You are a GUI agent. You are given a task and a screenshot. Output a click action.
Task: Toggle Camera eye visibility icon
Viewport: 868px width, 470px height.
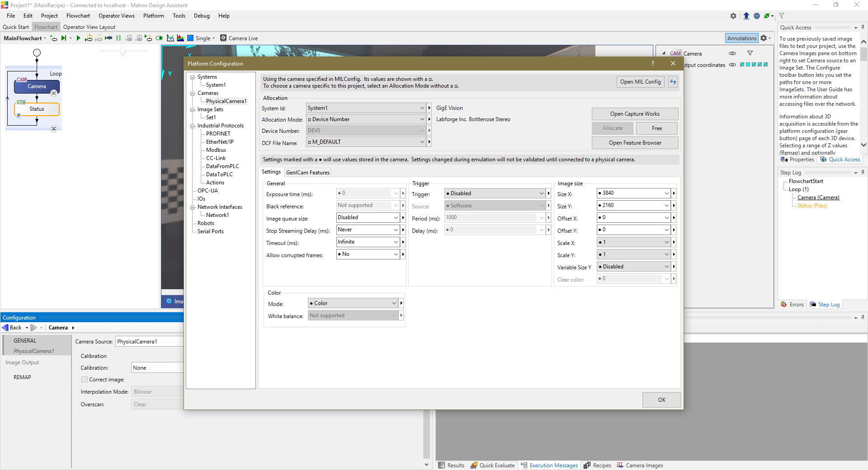click(732, 53)
